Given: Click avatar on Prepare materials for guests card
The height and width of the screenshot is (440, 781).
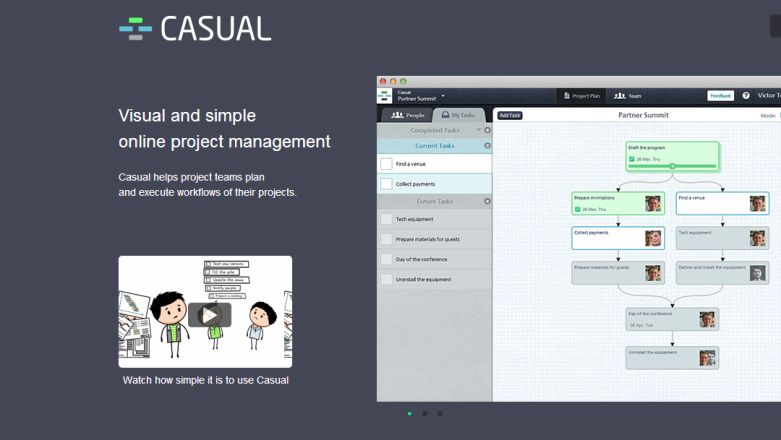Looking at the screenshot, I should click(x=653, y=273).
